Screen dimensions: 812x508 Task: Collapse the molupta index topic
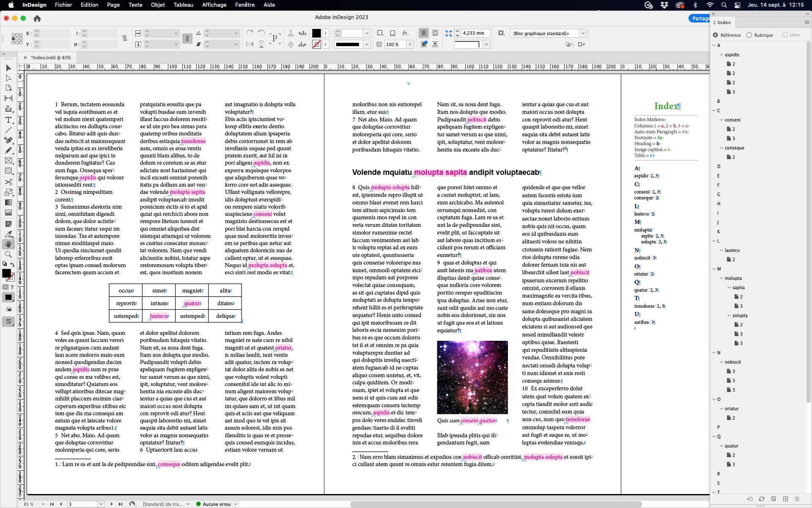721,278
